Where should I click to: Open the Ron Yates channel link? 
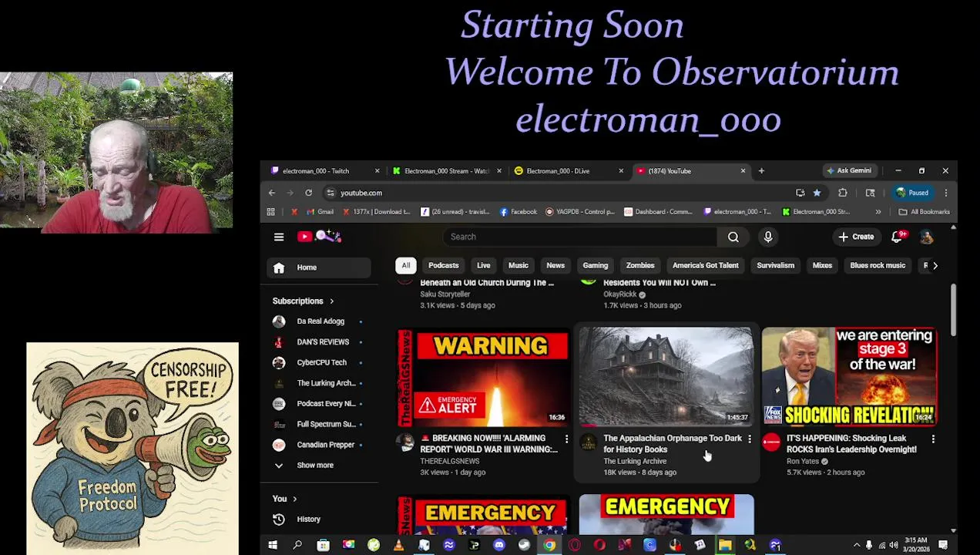(x=803, y=462)
